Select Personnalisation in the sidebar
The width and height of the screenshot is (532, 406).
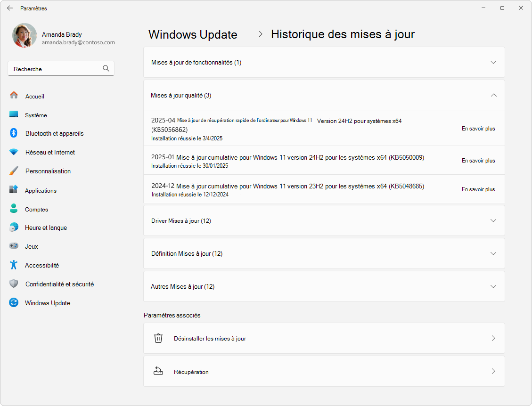48,171
